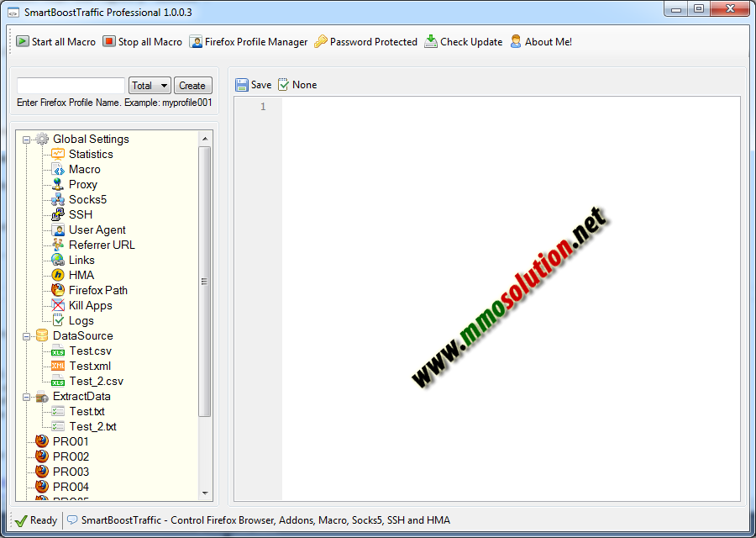Select the Test_2.txt tree item
This screenshot has width=756, height=538.
(93, 426)
